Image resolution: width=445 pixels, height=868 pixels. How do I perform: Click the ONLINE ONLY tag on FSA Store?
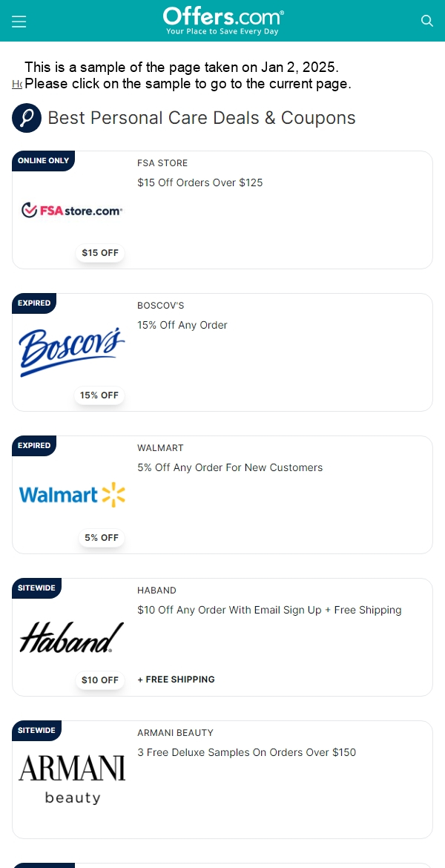[43, 160]
